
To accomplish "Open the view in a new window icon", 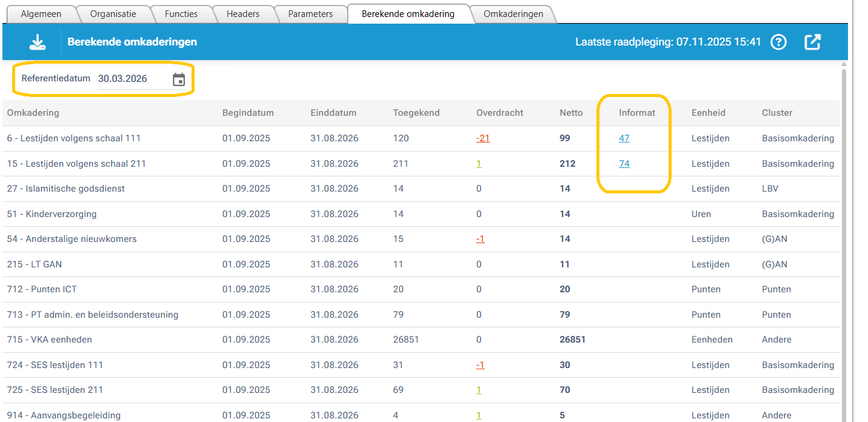I will pyautogui.click(x=812, y=42).
